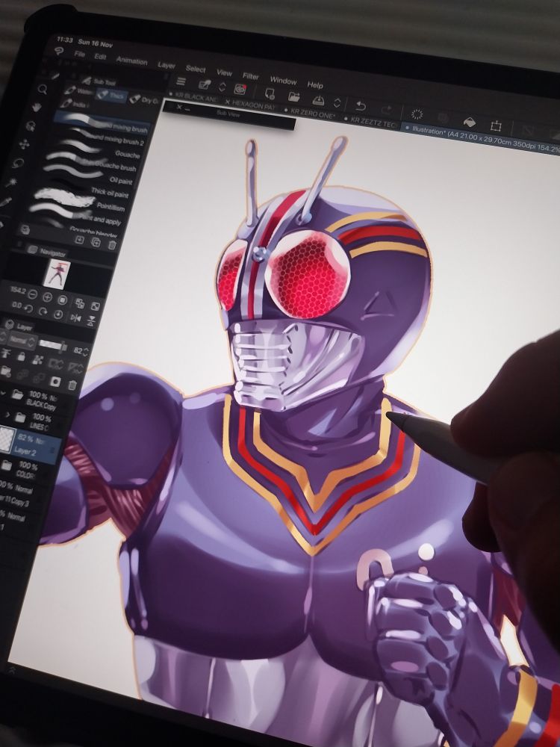Click the new layer folder icon

point(6,371)
